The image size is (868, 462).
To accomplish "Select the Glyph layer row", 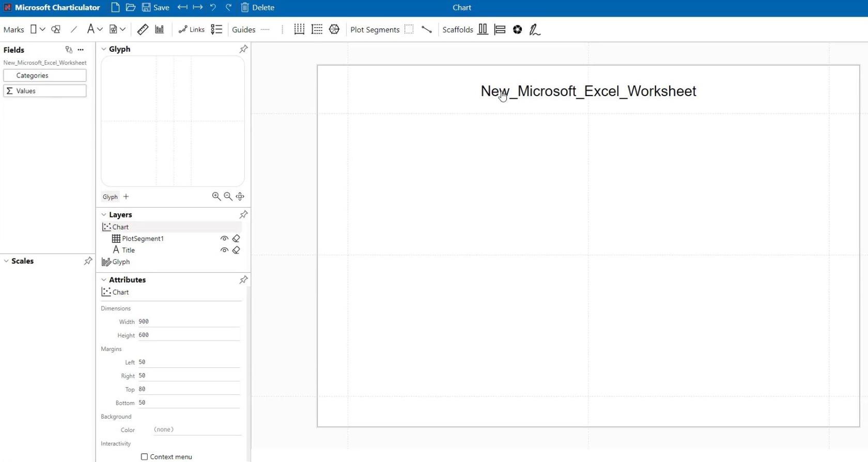I will (172, 262).
